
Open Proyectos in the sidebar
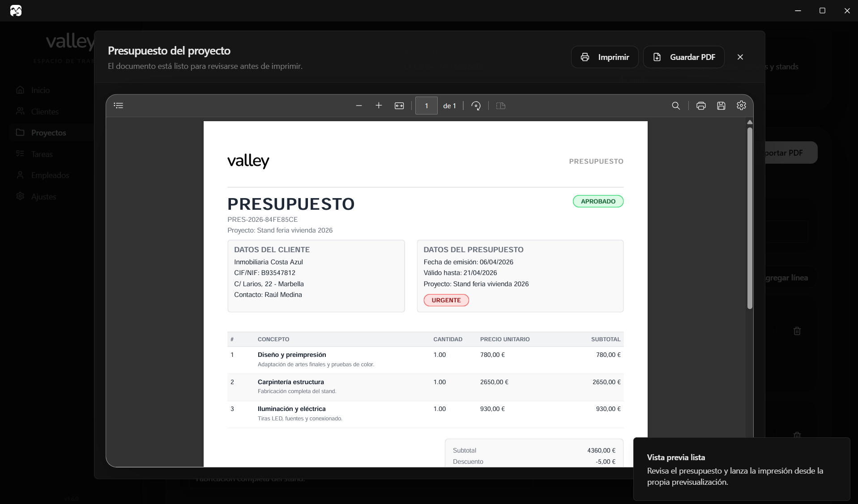(48, 133)
